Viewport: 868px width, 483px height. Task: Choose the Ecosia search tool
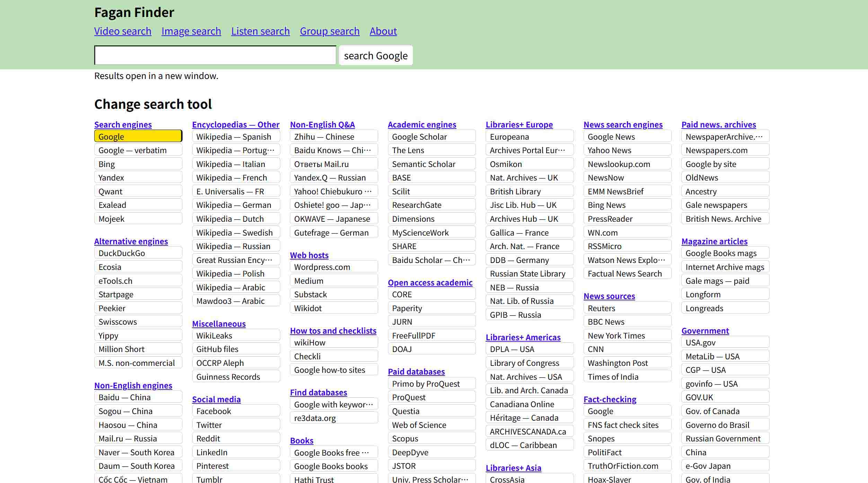138,267
